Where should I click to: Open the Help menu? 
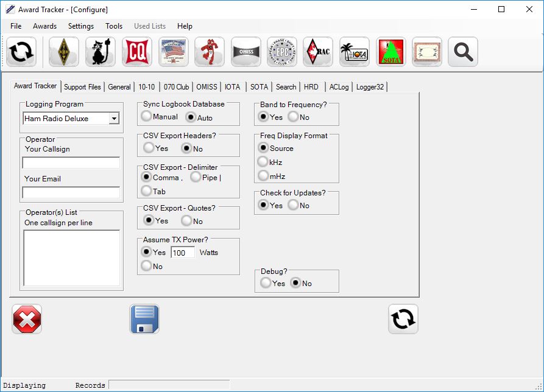click(x=185, y=26)
